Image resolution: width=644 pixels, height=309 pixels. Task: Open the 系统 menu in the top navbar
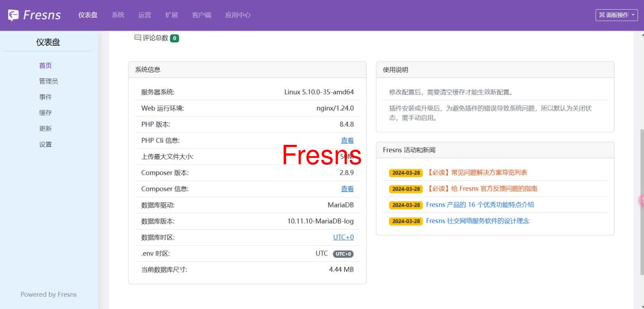pyautogui.click(x=118, y=15)
